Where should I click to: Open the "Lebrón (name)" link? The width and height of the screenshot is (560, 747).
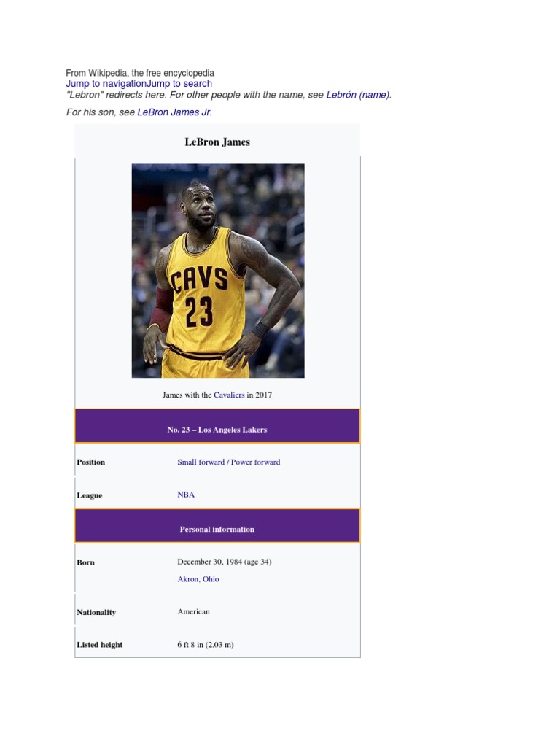click(x=359, y=95)
